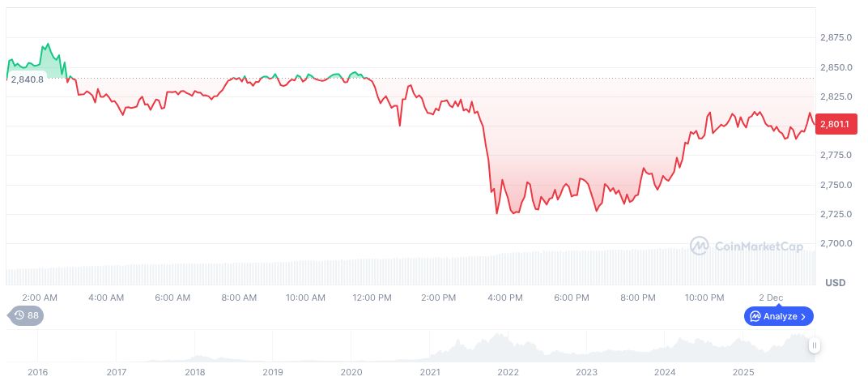
Task: Click the 2:00 AM time axis label
Action: [39, 298]
